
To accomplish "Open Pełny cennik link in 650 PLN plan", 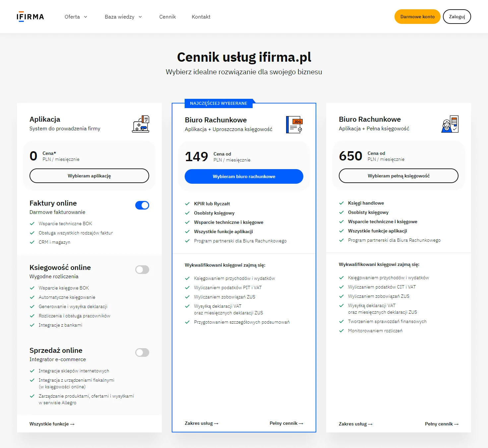I will pos(442,424).
